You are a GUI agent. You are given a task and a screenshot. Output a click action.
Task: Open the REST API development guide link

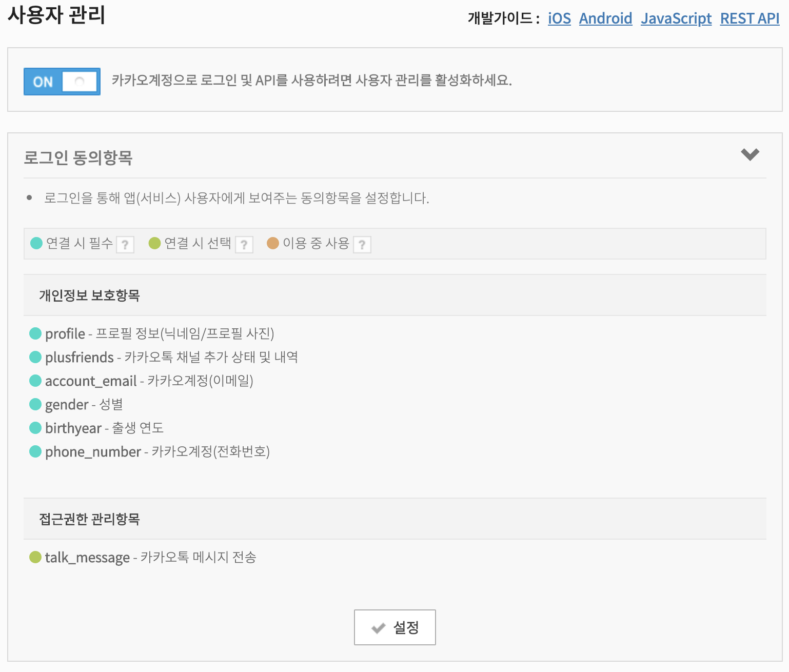click(749, 18)
